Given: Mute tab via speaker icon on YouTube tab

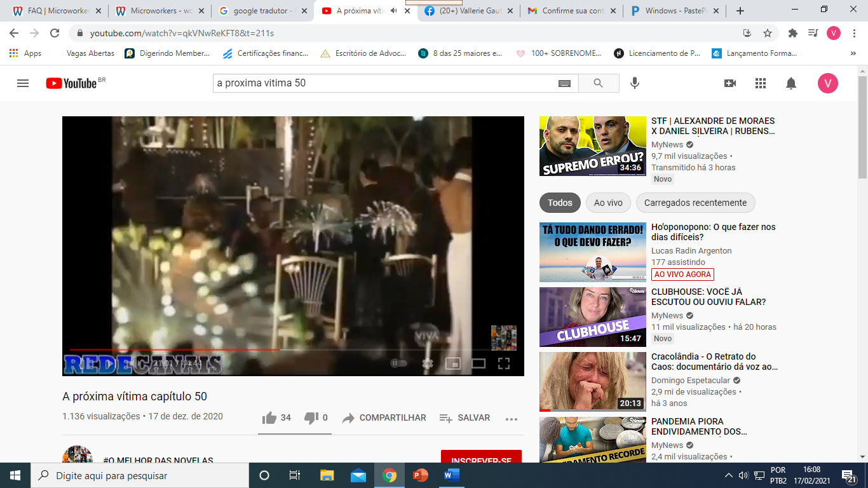Looking at the screenshot, I should (x=394, y=11).
